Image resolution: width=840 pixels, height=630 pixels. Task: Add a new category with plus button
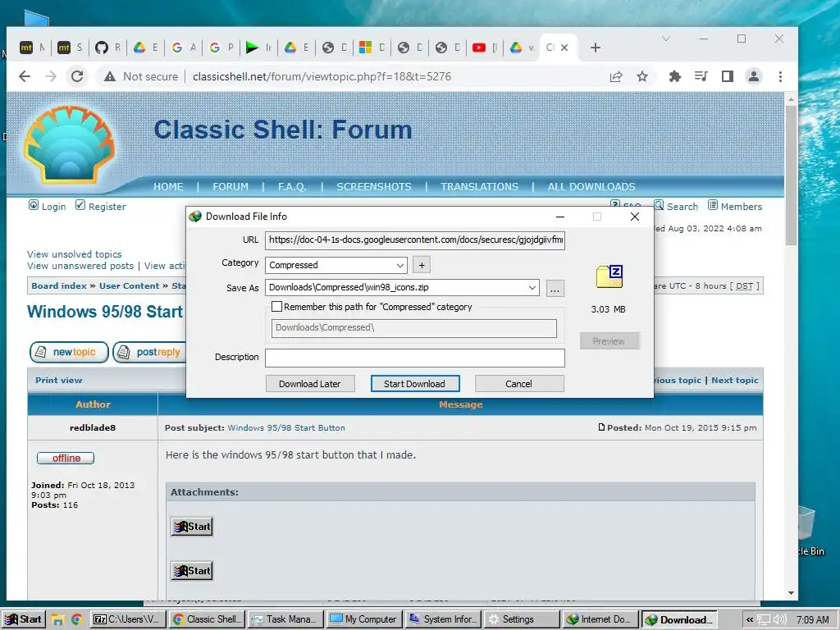click(x=422, y=265)
